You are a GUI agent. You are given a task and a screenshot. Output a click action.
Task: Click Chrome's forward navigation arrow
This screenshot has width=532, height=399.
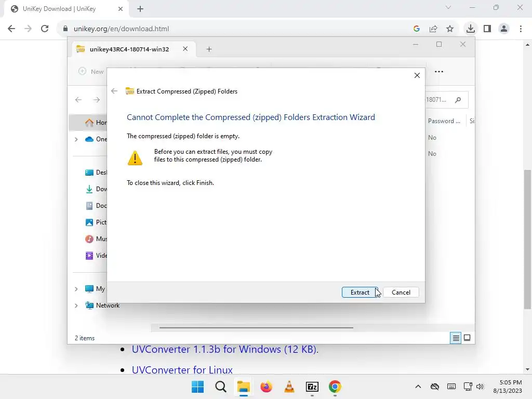point(28,29)
